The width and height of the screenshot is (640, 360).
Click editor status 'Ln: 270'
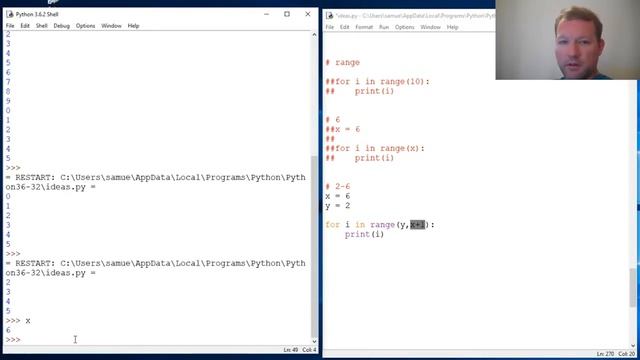pos(605,354)
